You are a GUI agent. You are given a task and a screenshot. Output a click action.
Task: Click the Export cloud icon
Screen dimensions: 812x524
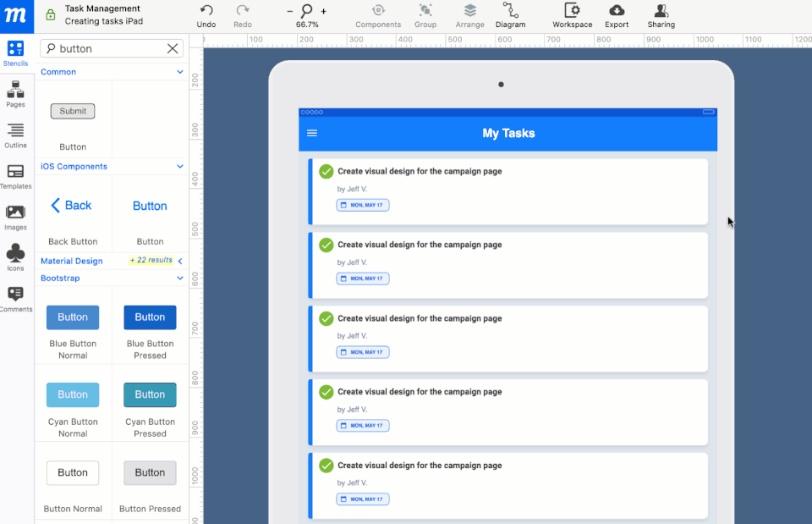click(x=617, y=10)
